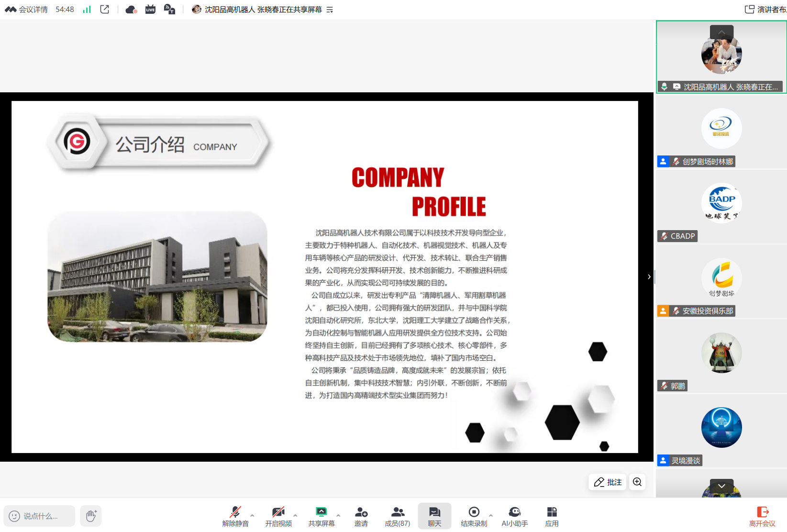Viewport: 787px width, 532px height.
Task: Expand share options next to 共享屏幕
Action: point(338,515)
